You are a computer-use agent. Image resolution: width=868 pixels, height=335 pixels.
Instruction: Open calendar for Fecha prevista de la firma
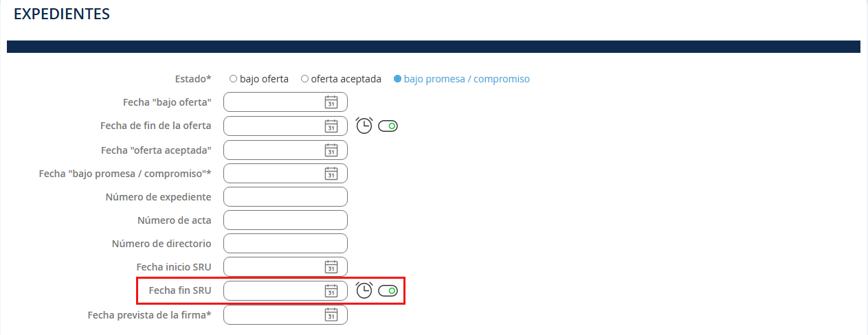(x=331, y=315)
